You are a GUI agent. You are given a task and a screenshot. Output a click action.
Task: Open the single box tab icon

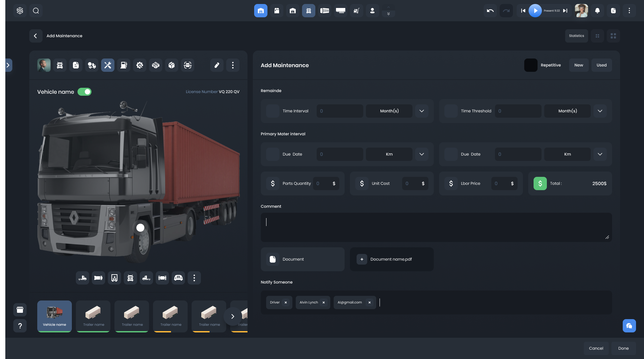tap(172, 65)
